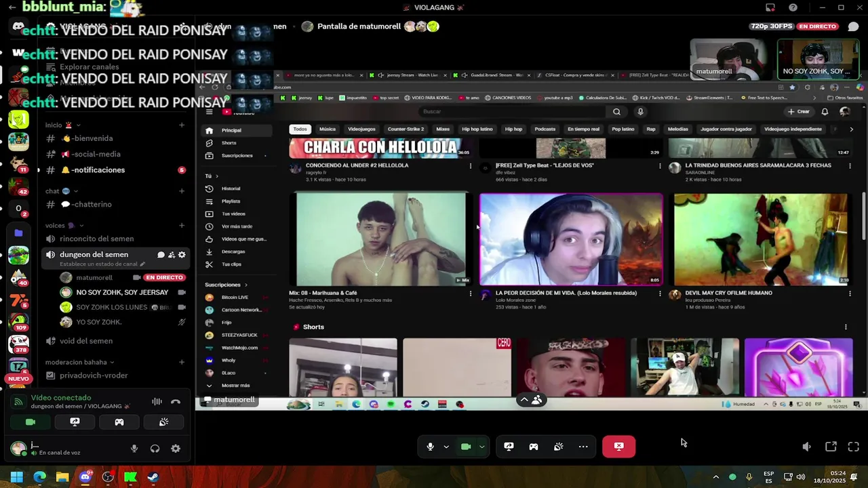The image size is (868, 488).
Task: Open the Windows Start menu
Action: tap(17, 477)
